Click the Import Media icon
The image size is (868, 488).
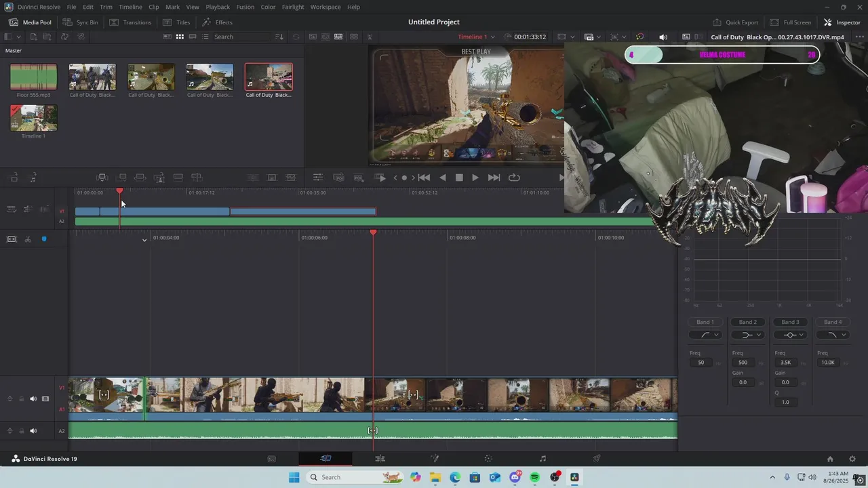coord(33,37)
